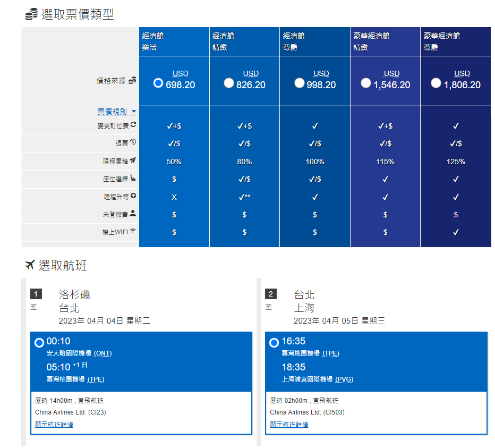Viewport: 495px width, 448px height.
Task: Click the coins icon beside 選取票價類型 heading
Action: [31, 14]
